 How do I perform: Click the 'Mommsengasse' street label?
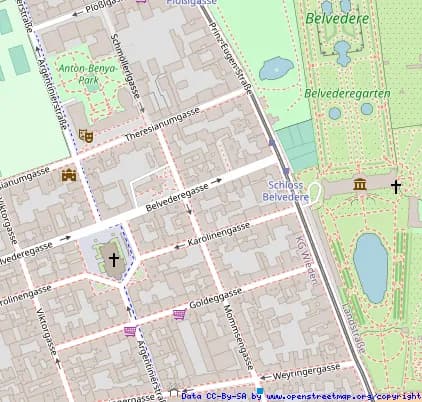[x=238, y=337]
